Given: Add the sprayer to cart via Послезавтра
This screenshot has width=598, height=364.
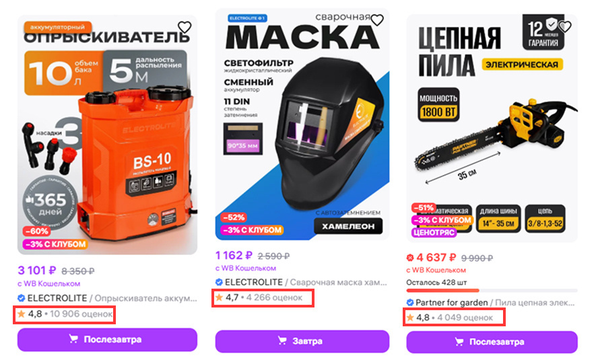Looking at the screenshot, I should click(107, 340).
